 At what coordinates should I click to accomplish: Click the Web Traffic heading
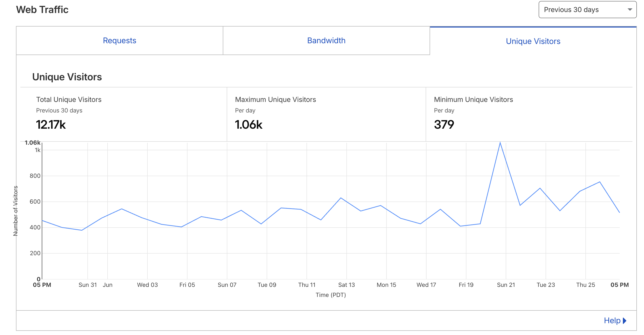(x=42, y=10)
